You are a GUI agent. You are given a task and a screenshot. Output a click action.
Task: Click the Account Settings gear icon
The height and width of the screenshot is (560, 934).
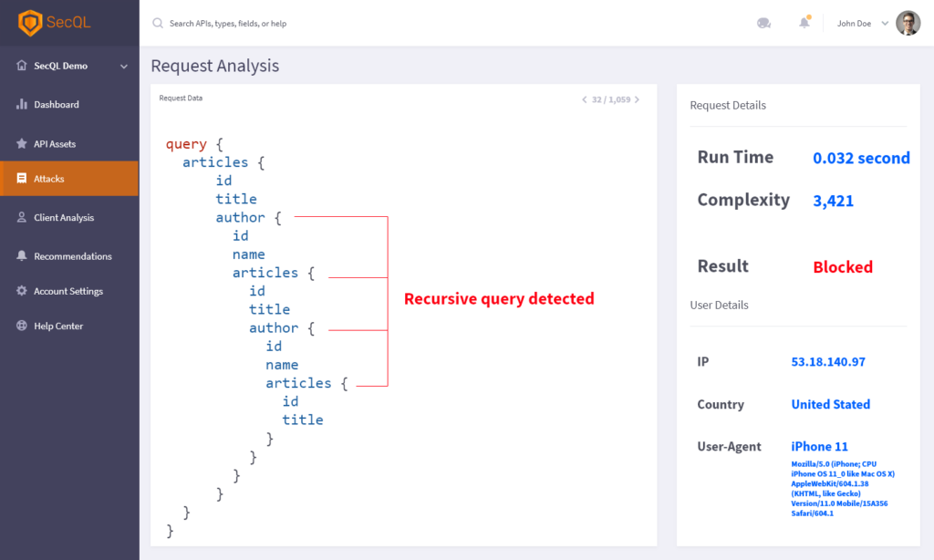tap(22, 291)
